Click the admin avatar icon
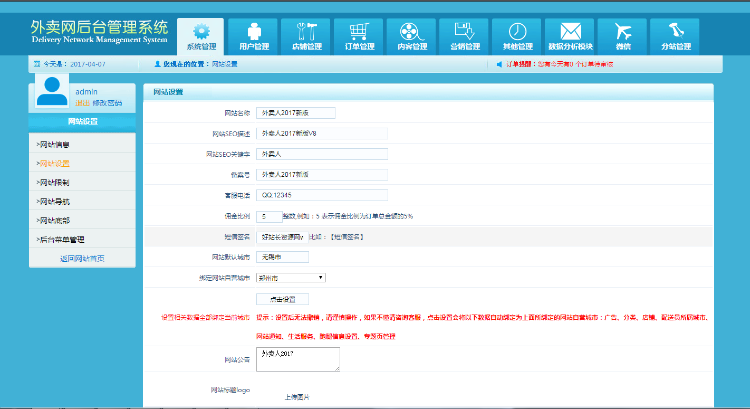This screenshot has height=409, width=750. pyautogui.click(x=52, y=91)
